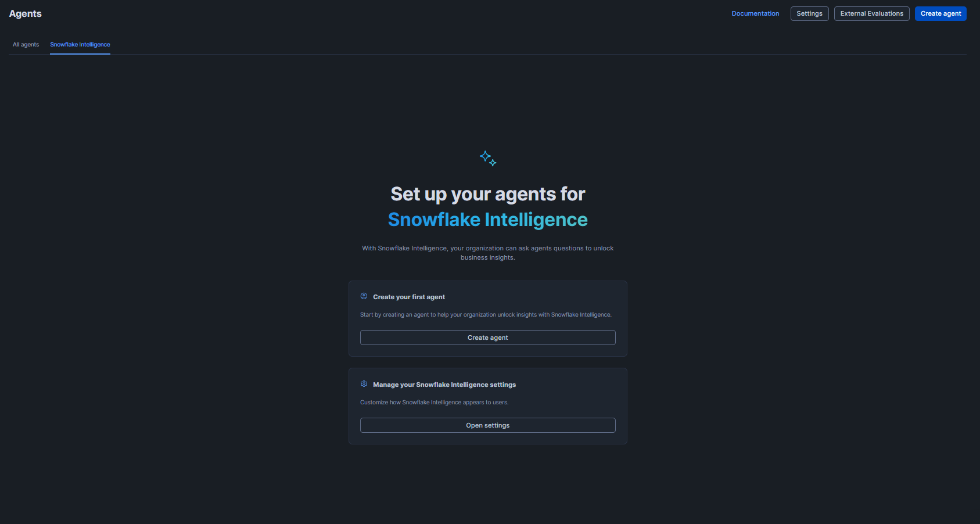980x524 pixels.
Task: Click the agent icon beside Create your first agent
Action: pyautogui.click(x=364, y=296)
